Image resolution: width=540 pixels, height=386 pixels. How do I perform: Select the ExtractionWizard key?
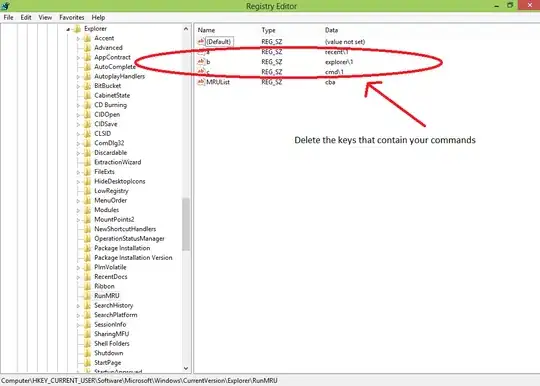[117, 162]
